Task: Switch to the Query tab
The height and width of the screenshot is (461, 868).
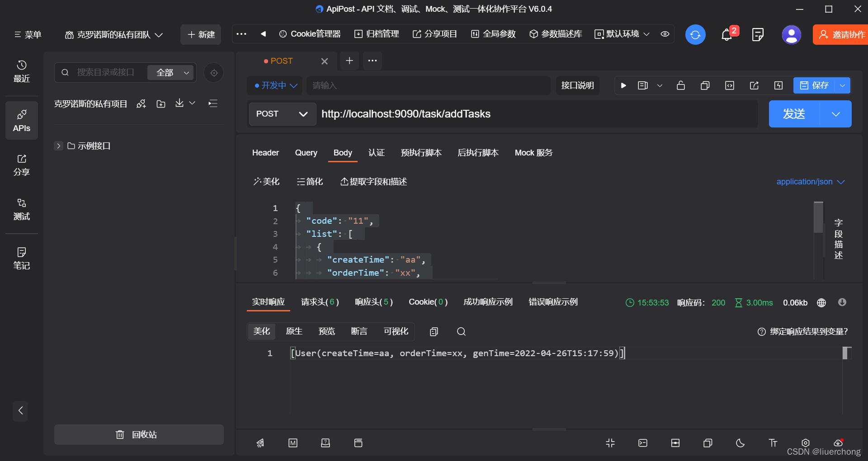Action: coord(306,153)
